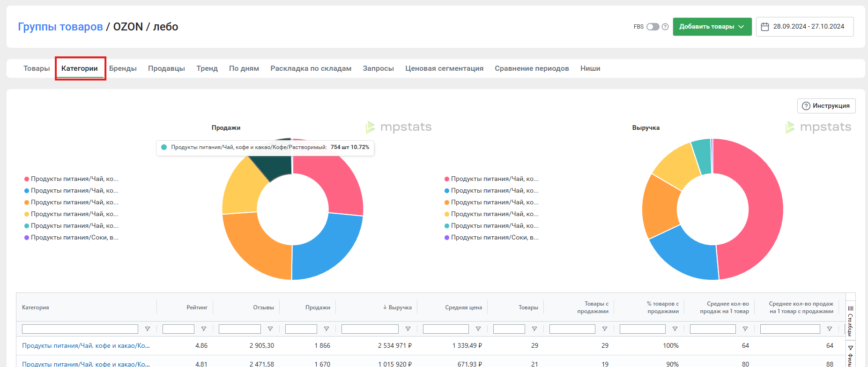Click the FBS help question icon
Image resolution: width=868 pixels, height=367 pixels.
click(665, 27)
